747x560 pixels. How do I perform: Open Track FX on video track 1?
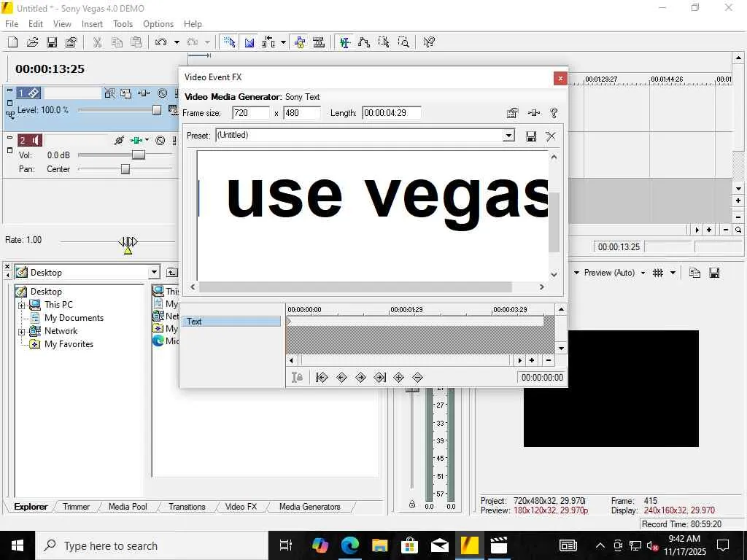[144, 93]
